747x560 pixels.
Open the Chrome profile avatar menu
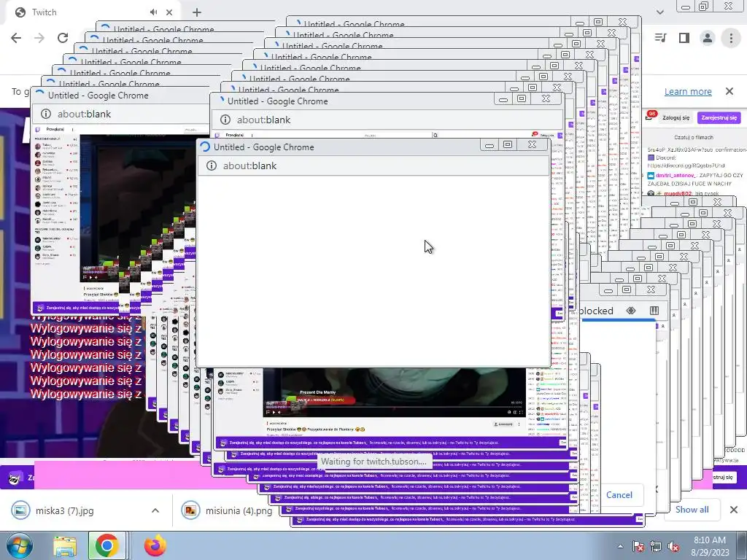(x=708, y=38)
